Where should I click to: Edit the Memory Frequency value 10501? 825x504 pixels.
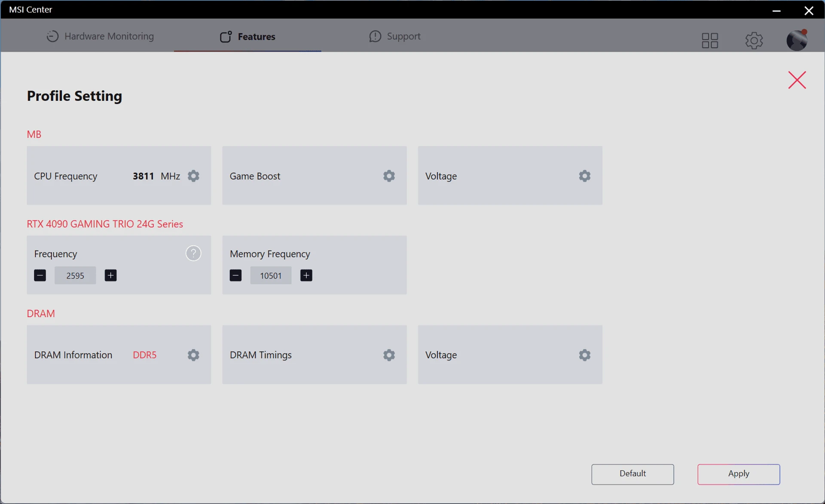point(271,275)
